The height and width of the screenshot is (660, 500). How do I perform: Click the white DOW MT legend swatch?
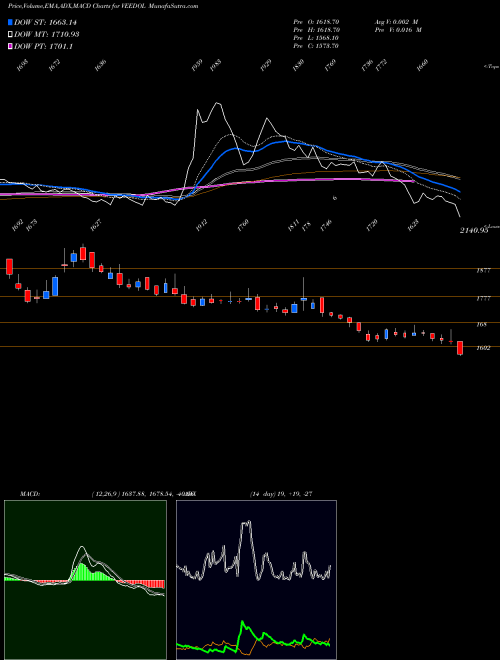coord(10,35)
